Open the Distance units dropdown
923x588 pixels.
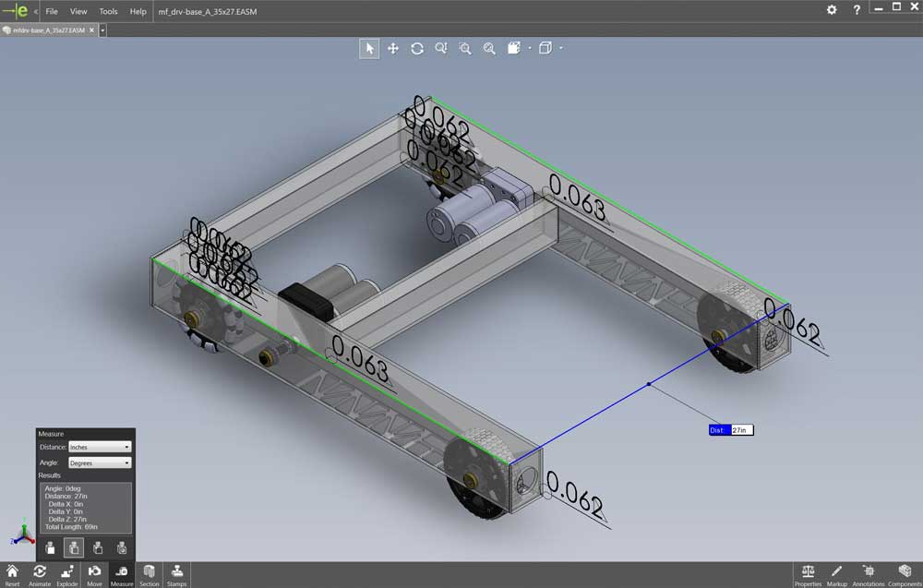pos(100,447)
